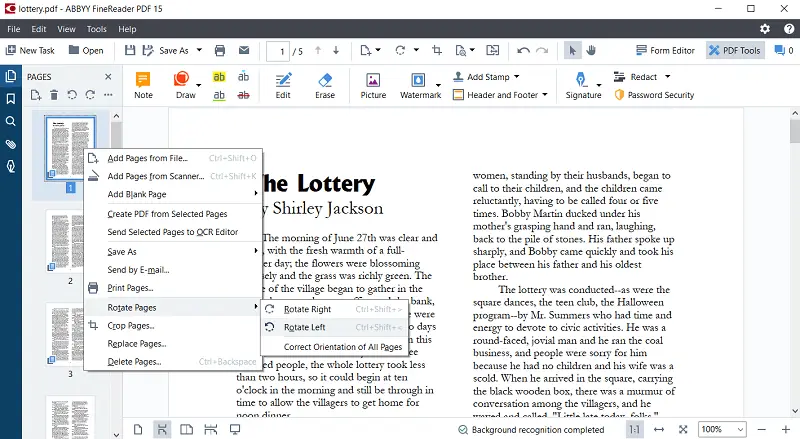Open the File menu
The height and width of the screenshot is (439, 800).
pos(14,29)
